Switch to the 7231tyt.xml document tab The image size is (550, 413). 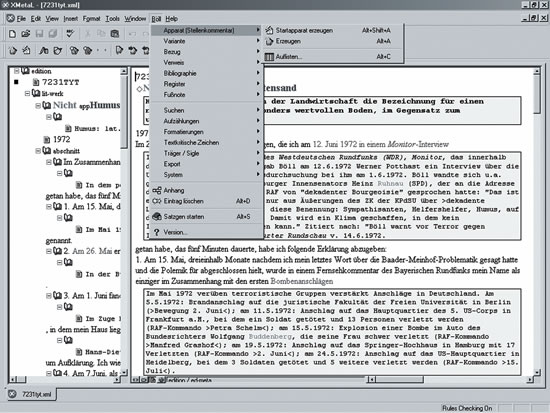tap(32, 394)
